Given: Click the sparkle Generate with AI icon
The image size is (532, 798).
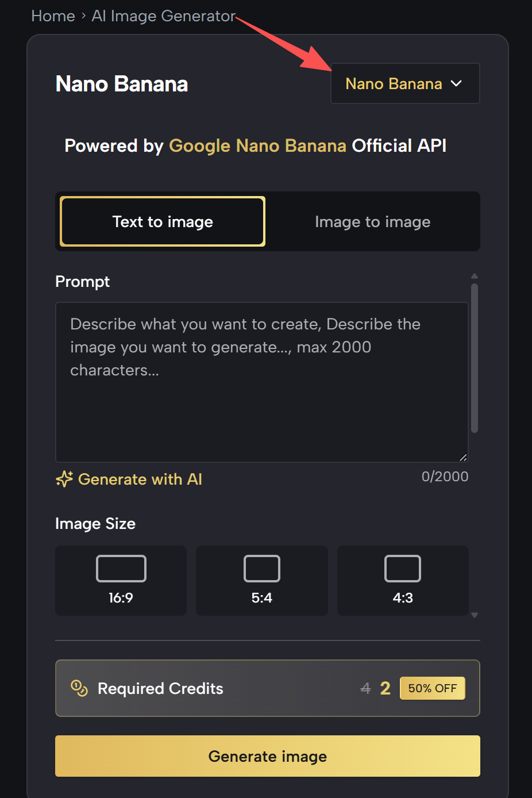Looking at the screenshot, I should point(64,479).
